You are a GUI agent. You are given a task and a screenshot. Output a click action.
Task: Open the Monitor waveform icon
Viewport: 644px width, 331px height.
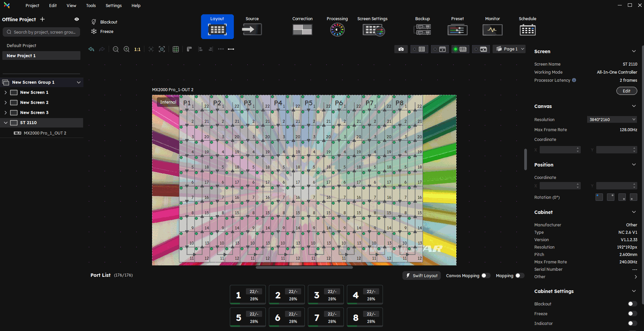tap(492, 30)
